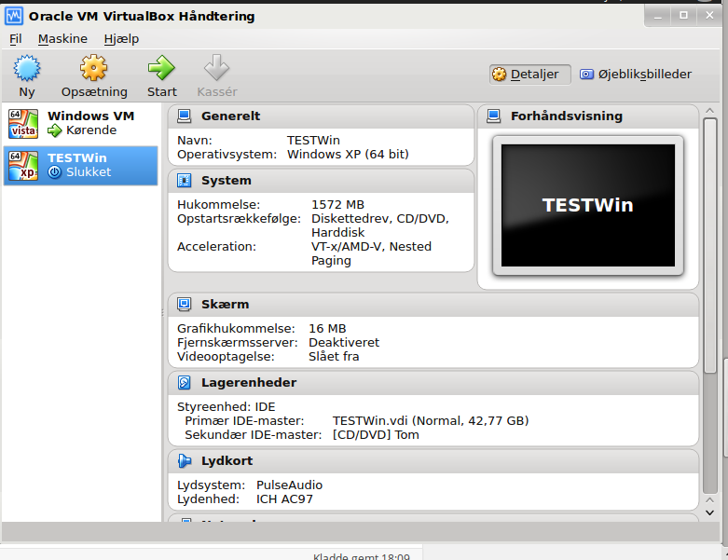The width and height of the screenshot is (728, 560).
Task: Start the selected VM with the green arrow
Action: (161, 68)
